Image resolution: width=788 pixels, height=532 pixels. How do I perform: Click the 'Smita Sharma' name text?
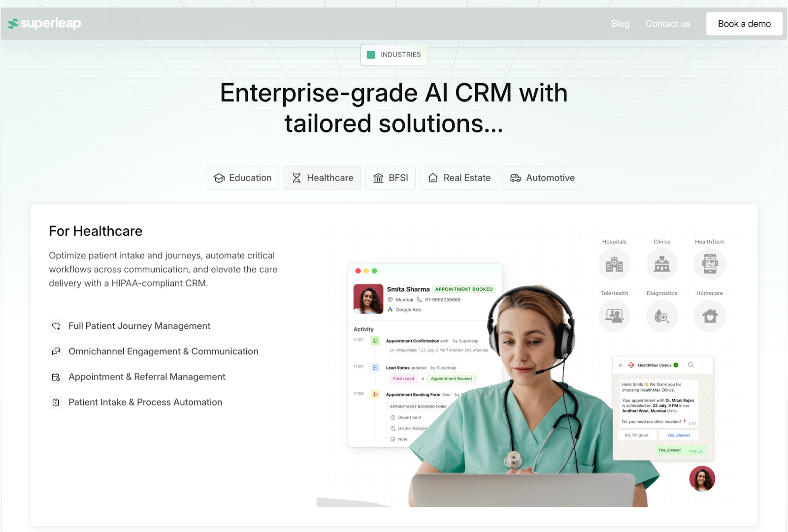click(x=408, y=289)
